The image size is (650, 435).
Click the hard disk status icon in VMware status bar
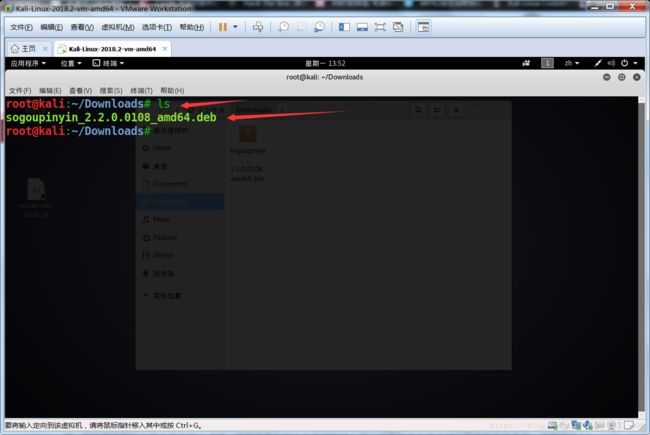click(553, 425)
